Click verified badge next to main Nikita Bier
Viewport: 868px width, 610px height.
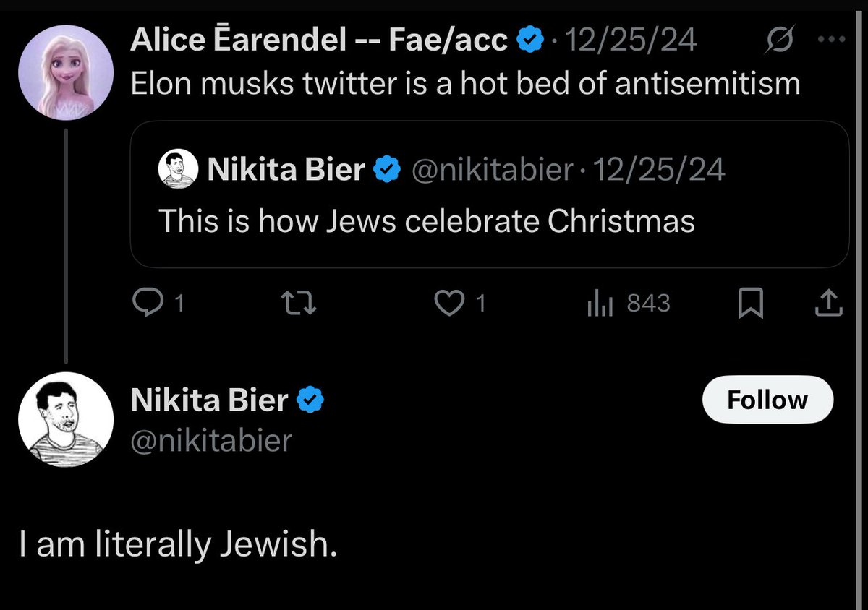pos(310,400)
